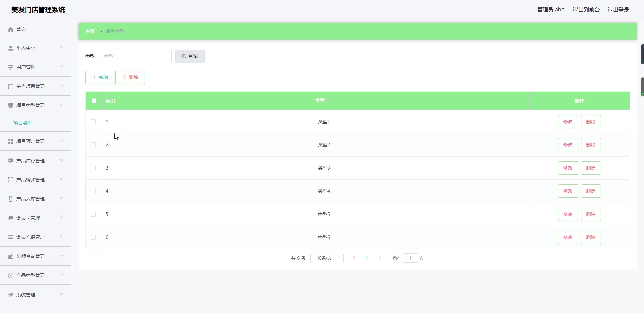644x313 pixels.
Task: Expand the 产品库存管理 chevron
Action: (62, 160)
